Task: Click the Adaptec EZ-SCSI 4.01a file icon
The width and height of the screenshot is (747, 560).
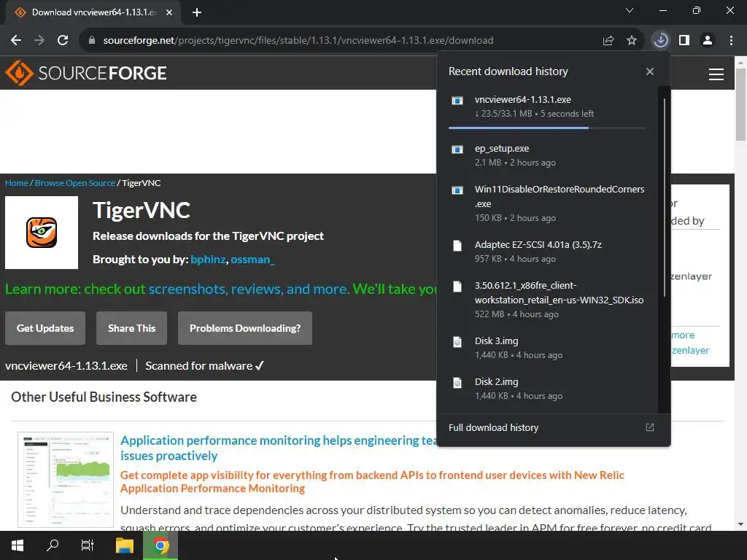Action: pos(457,246)
